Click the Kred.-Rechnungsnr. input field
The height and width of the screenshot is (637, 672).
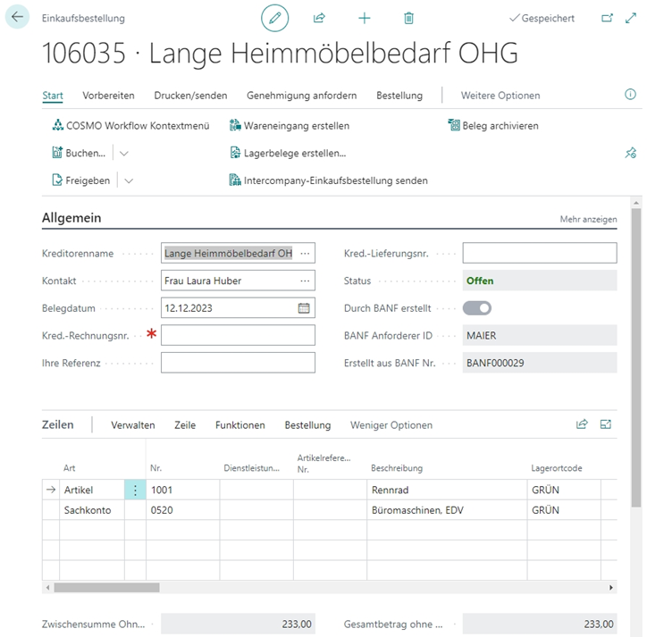238,335
